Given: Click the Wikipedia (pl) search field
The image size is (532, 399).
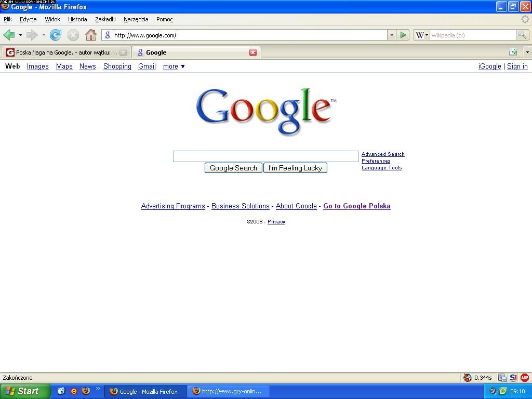Looking at the screenshot, I should pos(473,35).
